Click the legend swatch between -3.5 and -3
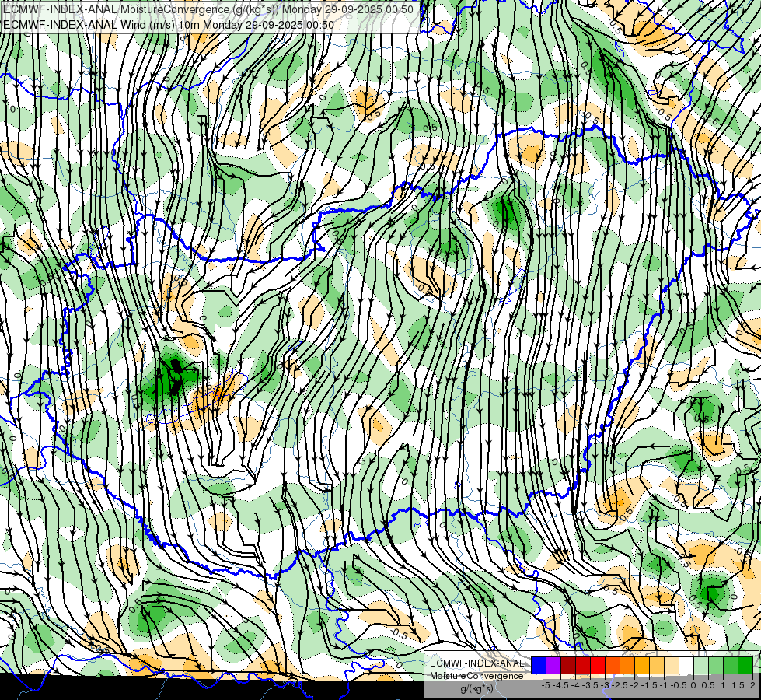 (x=598, y=666)
